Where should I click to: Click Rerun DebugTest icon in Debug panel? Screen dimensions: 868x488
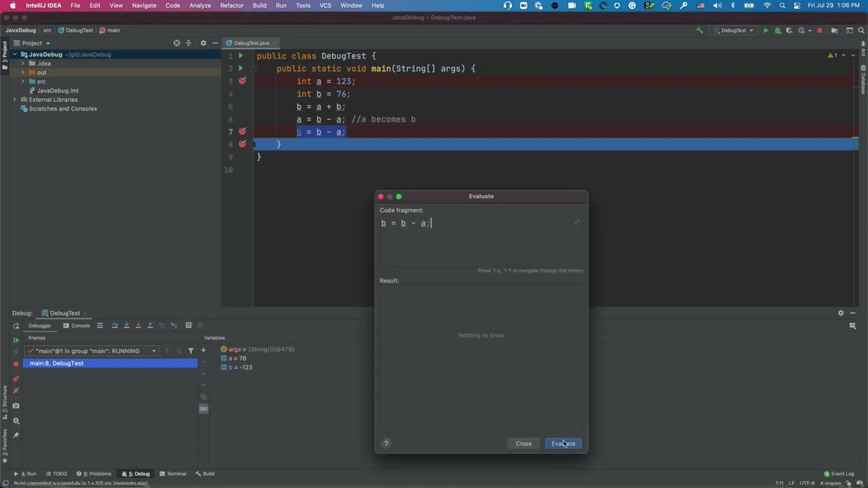point(16,325)
